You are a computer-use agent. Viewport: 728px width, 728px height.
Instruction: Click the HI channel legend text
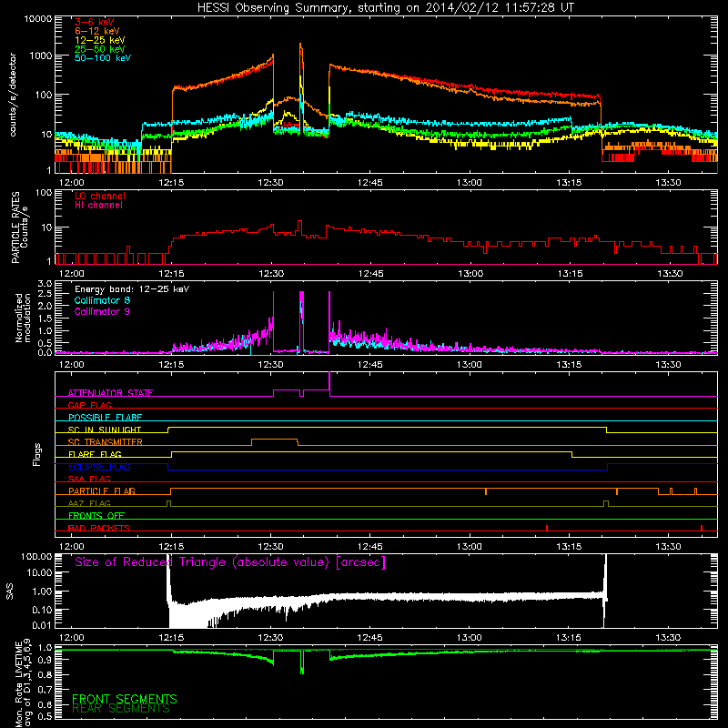(98, 206)
